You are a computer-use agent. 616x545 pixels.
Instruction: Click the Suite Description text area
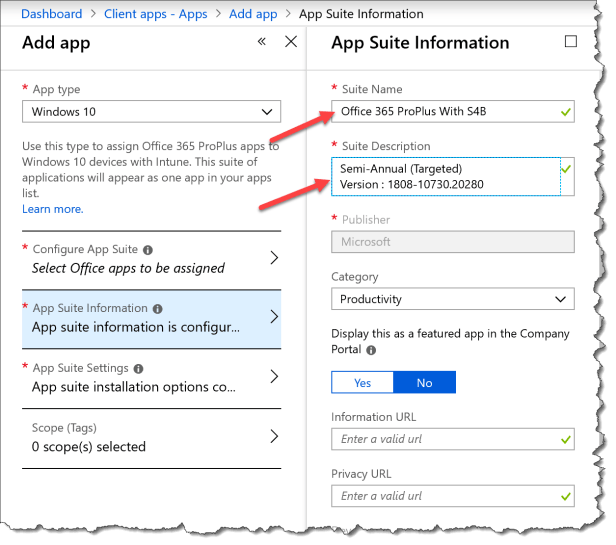tap(446, 176)
